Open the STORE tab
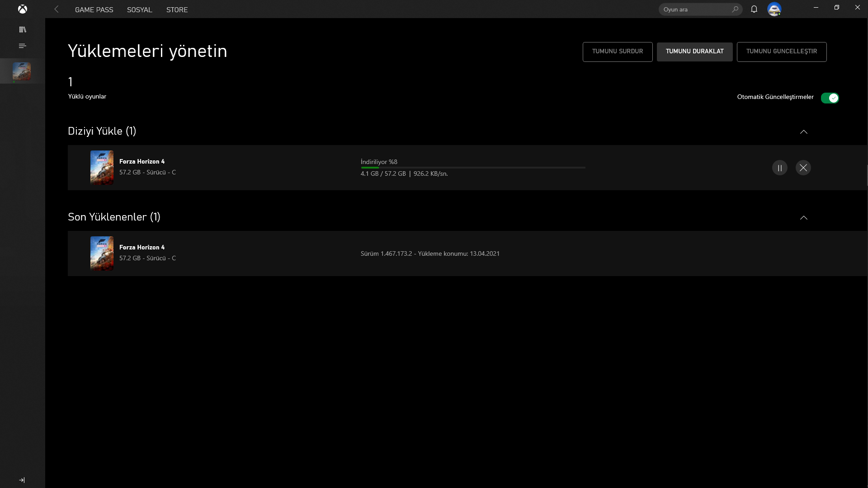The image size is (868, 488). (177, 9)
